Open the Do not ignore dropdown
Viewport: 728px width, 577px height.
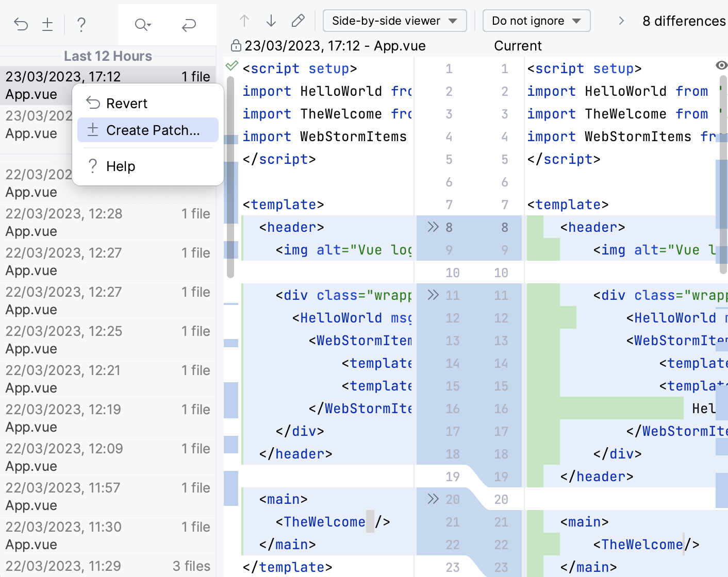click(x=536, y=21)
